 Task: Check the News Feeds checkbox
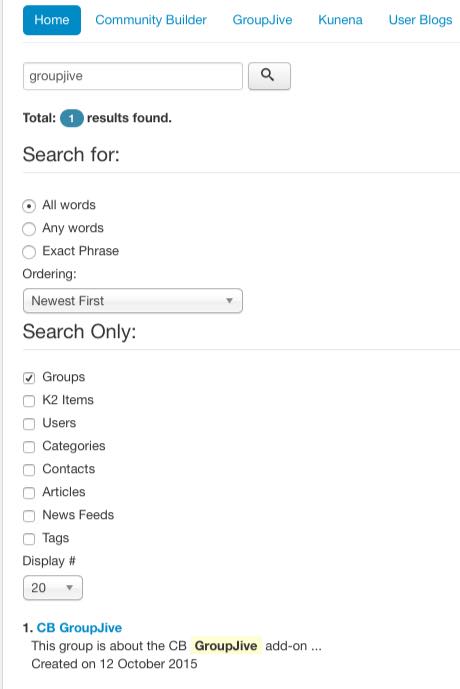(29, 515)
